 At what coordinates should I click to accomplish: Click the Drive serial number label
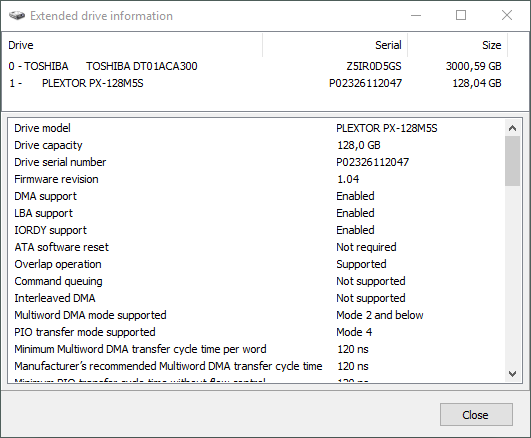coord(60,162)
